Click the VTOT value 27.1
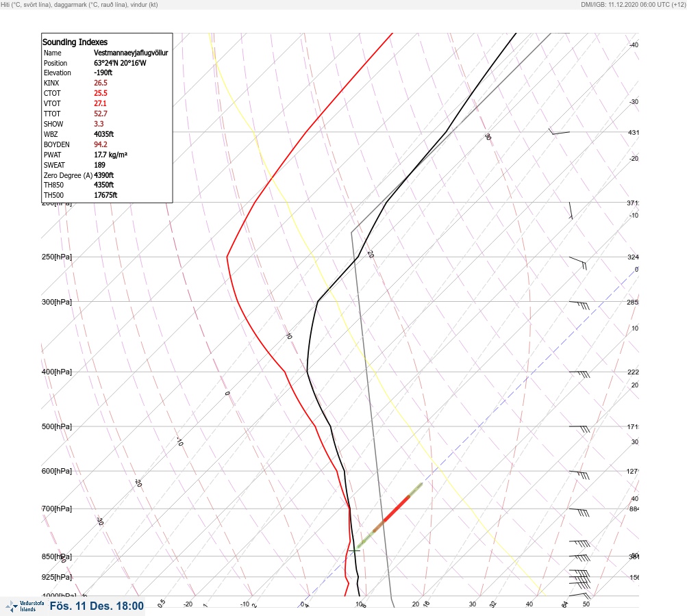This screenshot has height=616, width=687. point(100,103)
